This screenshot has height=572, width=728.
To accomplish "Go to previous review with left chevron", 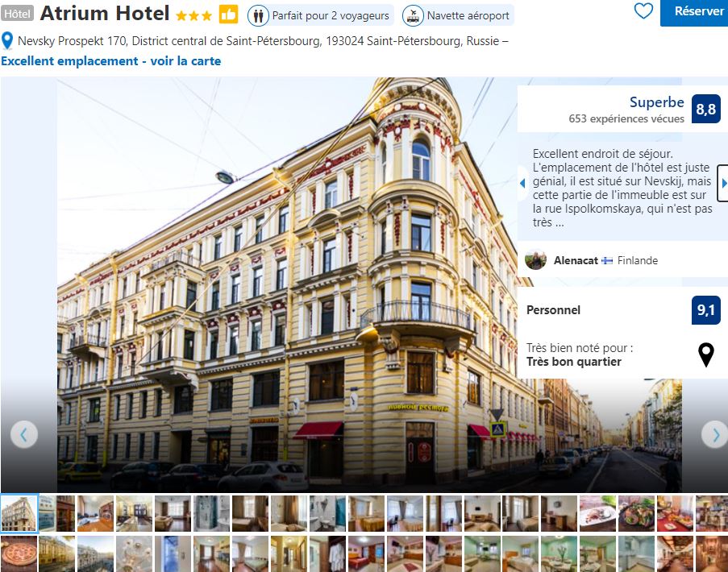I will [522, 183].
